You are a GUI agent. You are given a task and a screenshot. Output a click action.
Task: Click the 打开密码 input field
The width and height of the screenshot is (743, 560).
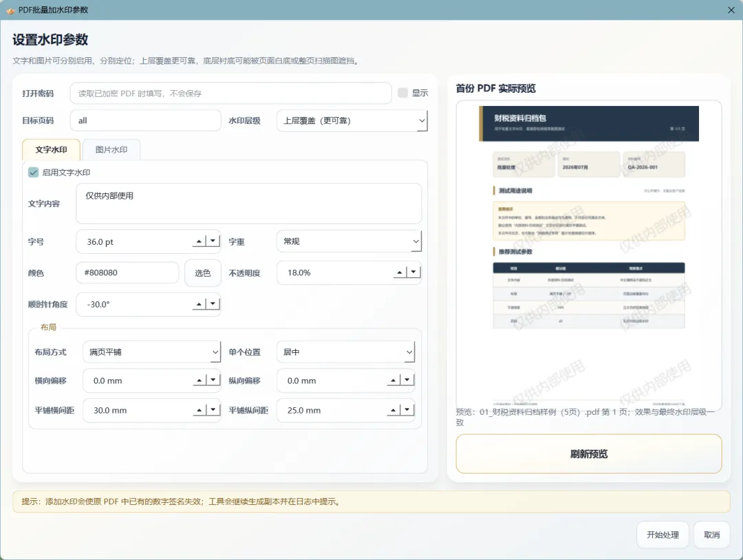(x=230, y=94)
